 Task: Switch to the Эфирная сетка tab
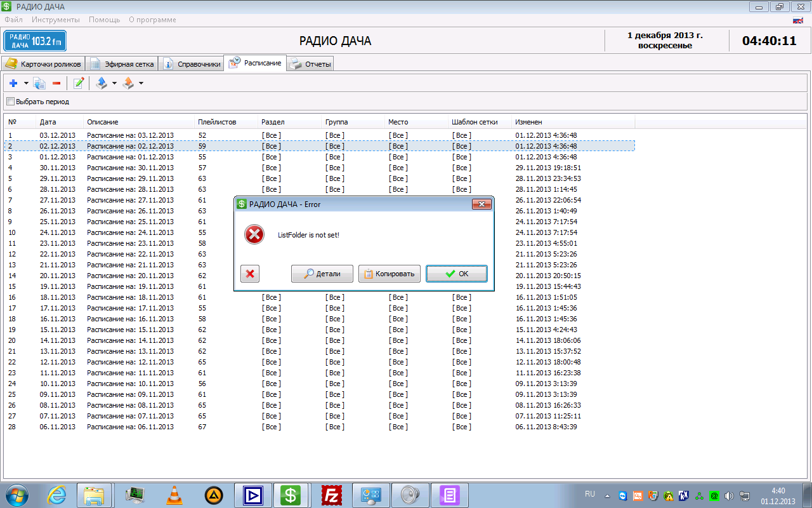point(122,64)
